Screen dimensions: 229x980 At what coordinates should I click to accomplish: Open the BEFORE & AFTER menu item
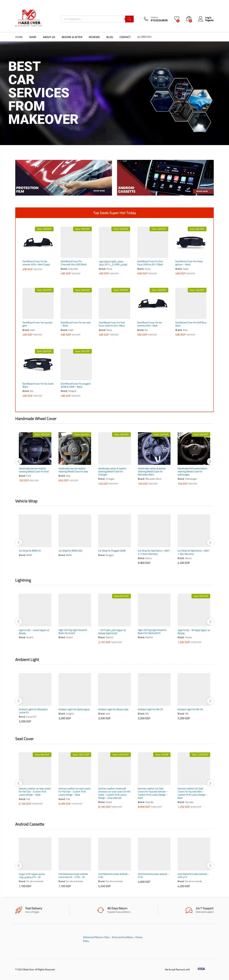(72, 37)
